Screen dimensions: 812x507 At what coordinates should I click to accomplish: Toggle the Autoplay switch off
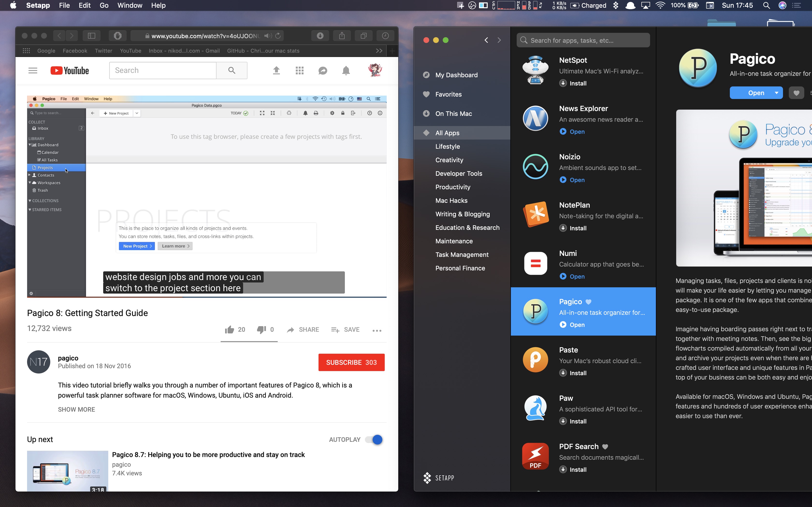click(x=374, y=440)
